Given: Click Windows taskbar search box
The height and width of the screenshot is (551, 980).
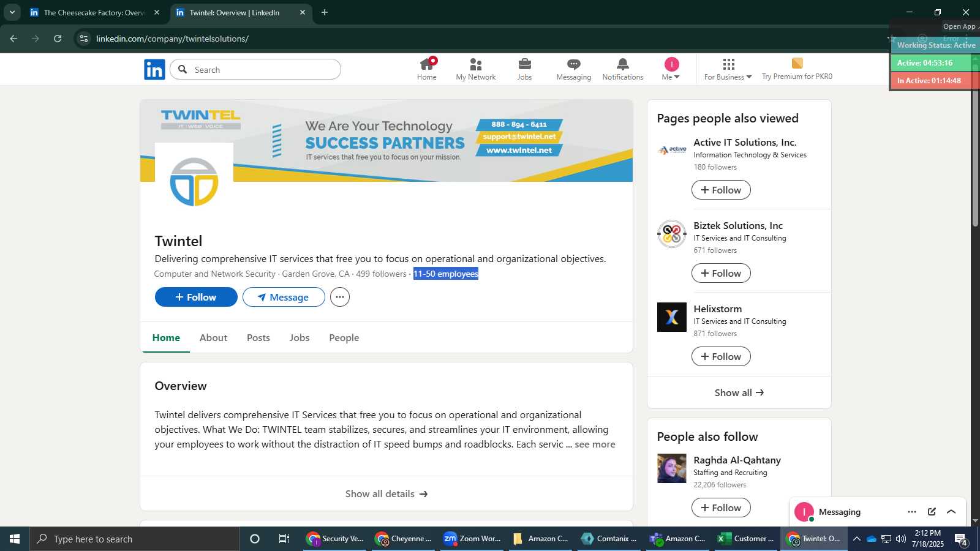Looking at the screenshot, I should point(135,539).
